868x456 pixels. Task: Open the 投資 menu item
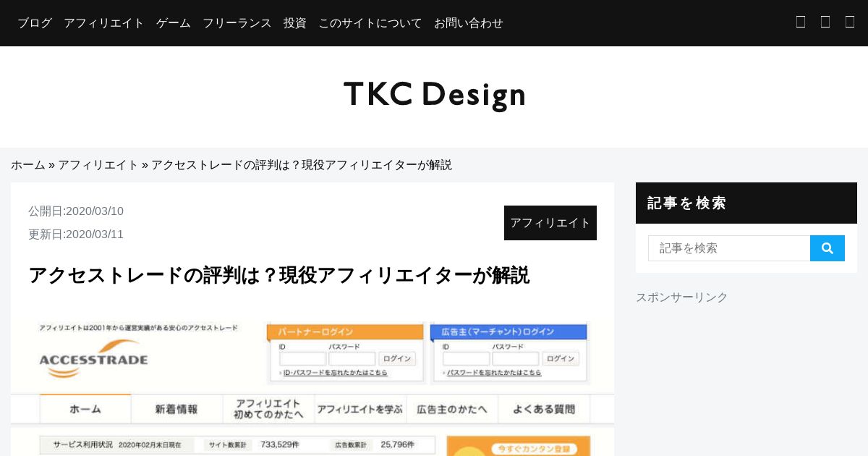[295, 23]
